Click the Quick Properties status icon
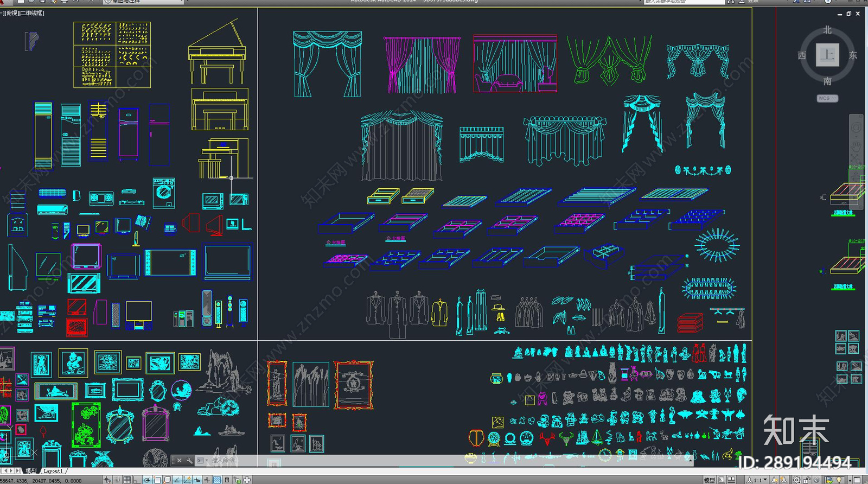Screen dimensions: 868x484 click(x=227, y=480)
